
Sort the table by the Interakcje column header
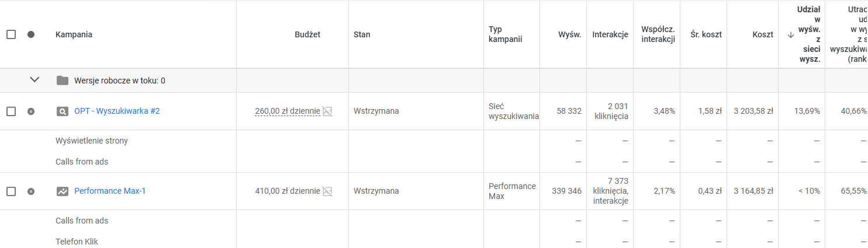pos(610,34)
